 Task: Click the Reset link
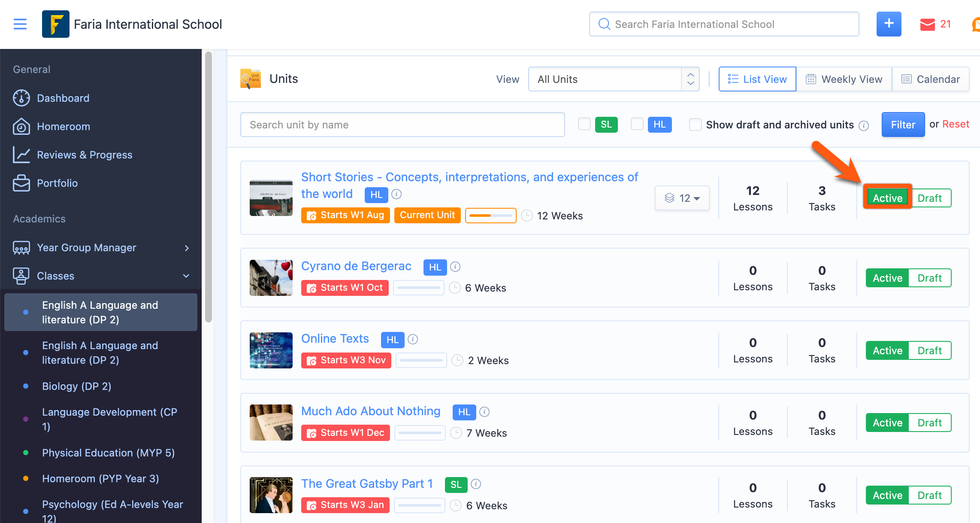click(x=956, y=124)
